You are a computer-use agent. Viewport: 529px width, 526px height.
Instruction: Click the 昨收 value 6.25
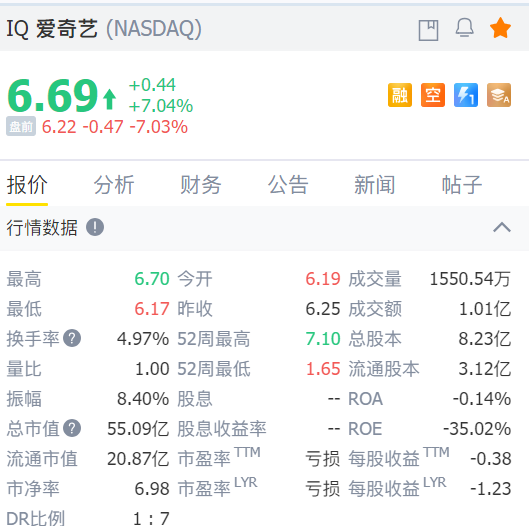coord(323,309)
